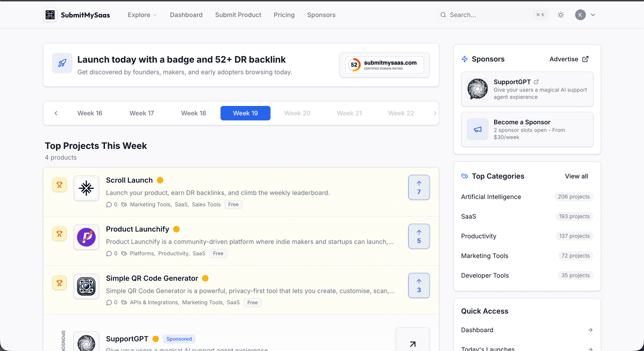Open the Pricing menu item
This screenshot has width=644, height=351.
[x=284, y=15]
